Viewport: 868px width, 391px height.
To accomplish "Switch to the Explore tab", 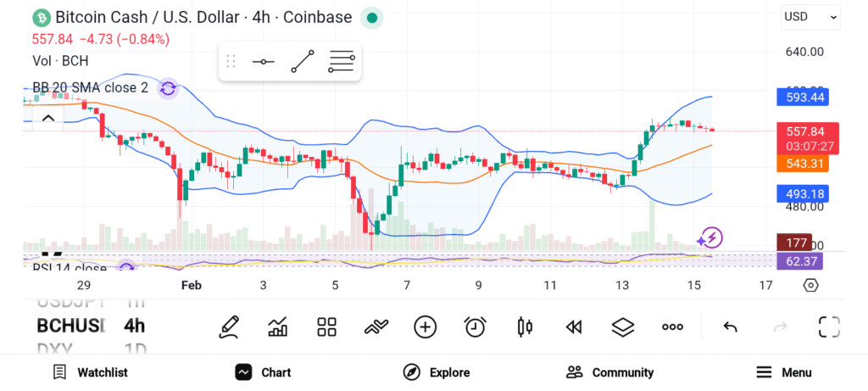I will pos(437,372).
